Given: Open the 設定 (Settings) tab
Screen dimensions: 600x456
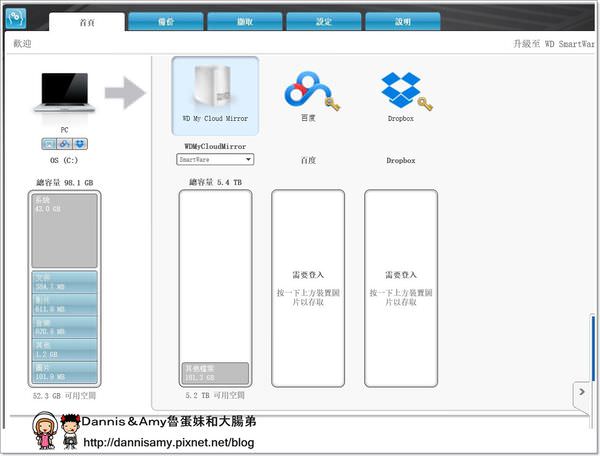Looking at the screenshot, I should pyautogui.click(x=324, y=22).
